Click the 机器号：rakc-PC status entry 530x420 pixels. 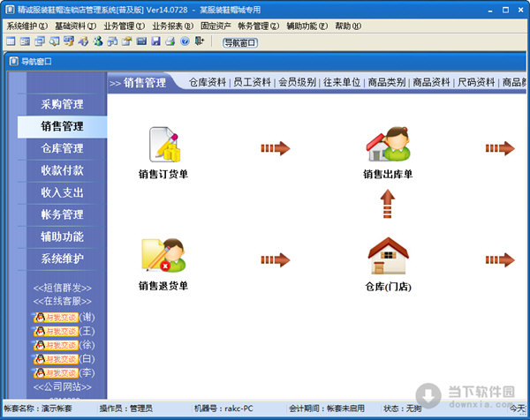click(223, 409)
